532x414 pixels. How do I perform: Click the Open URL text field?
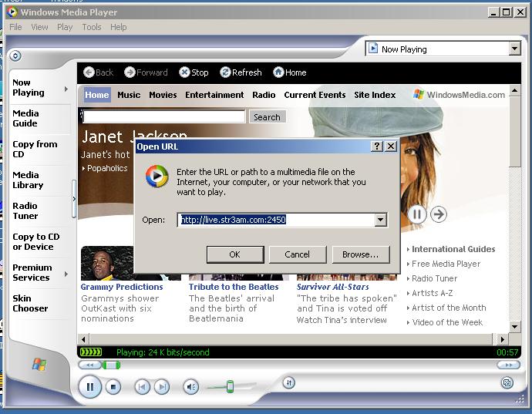276,220
